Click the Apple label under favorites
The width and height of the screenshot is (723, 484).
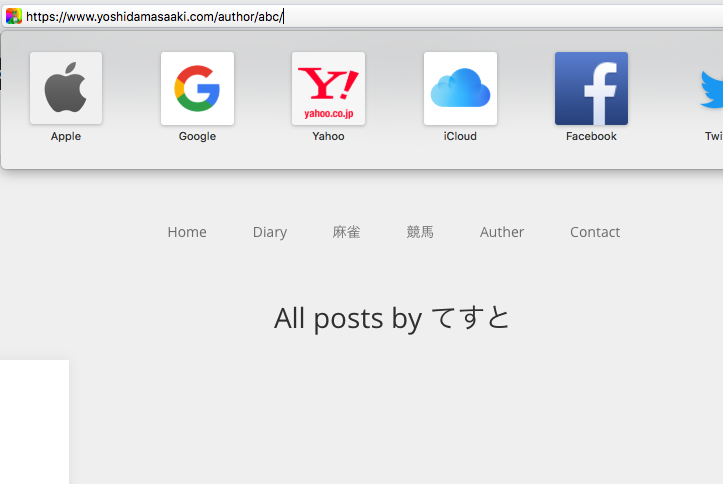tap(66, 136)
